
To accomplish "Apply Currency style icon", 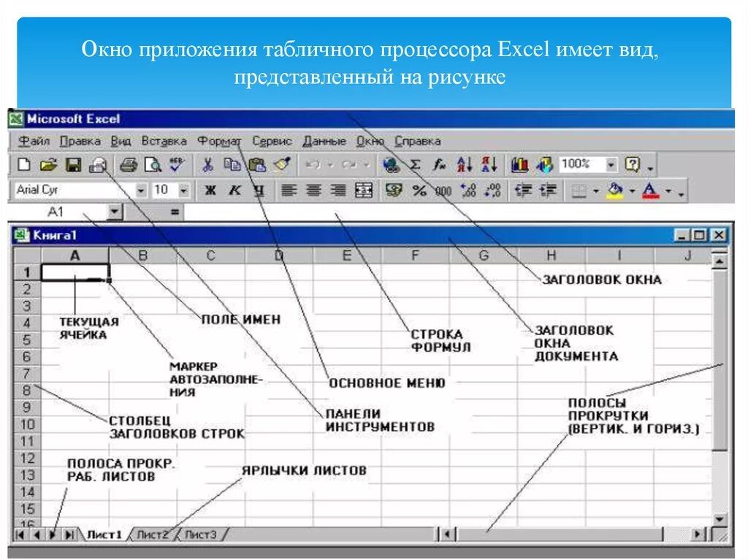I will [394, 191].
